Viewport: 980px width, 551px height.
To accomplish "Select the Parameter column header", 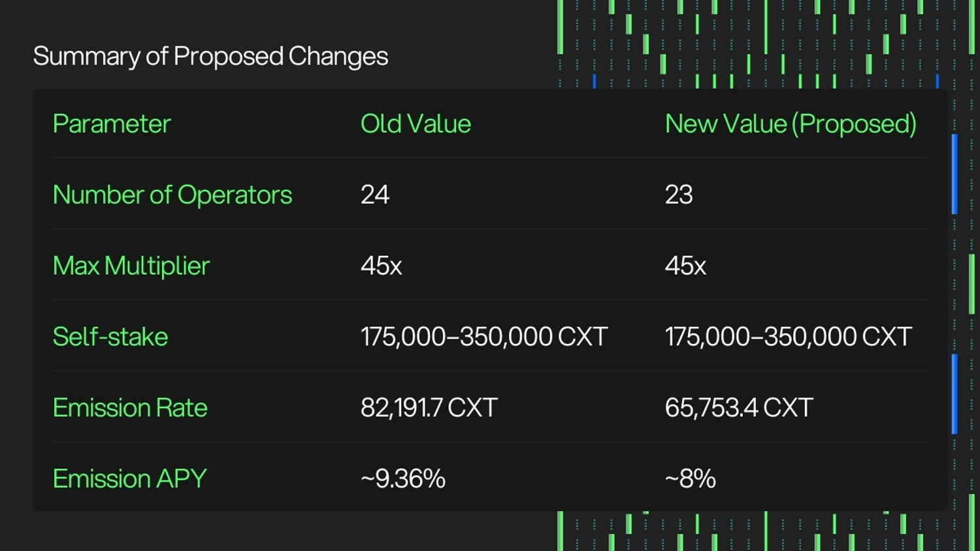I will click(x=112, y=124).
